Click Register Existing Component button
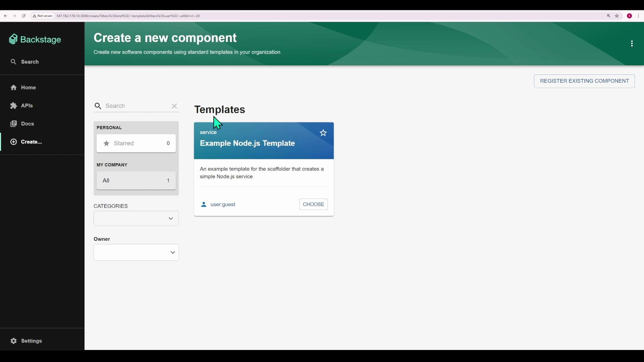The height and width of the screenshot is (362, 644). pyautogui.click(x=584, y=81)
